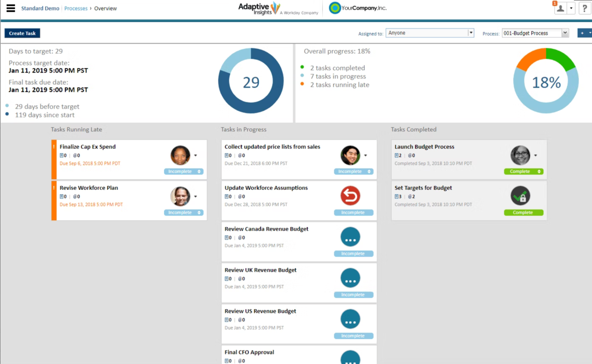Click ellipsis icon on Review Canada Revenue Budget
592x364 pixels.
350,237
